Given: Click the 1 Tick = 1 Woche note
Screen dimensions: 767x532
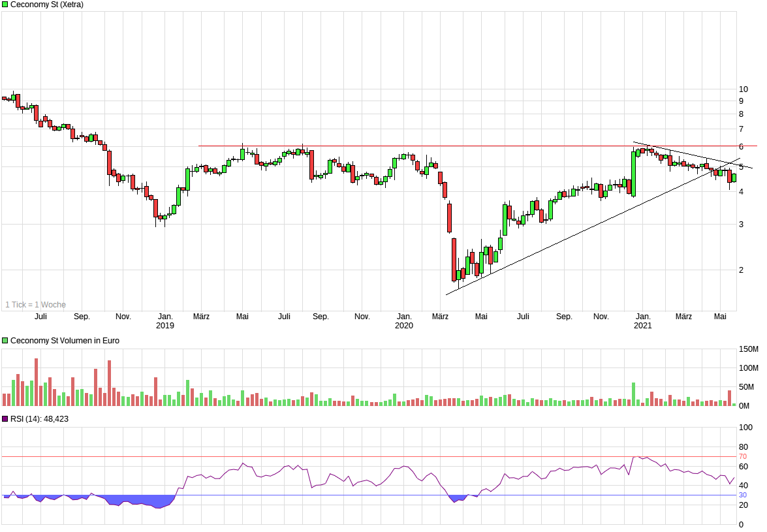Looking at the screenshot, I should coord(35,305).
